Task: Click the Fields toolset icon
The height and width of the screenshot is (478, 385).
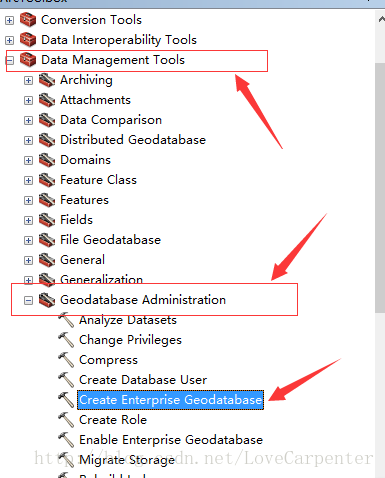Action: coord(47,220)
